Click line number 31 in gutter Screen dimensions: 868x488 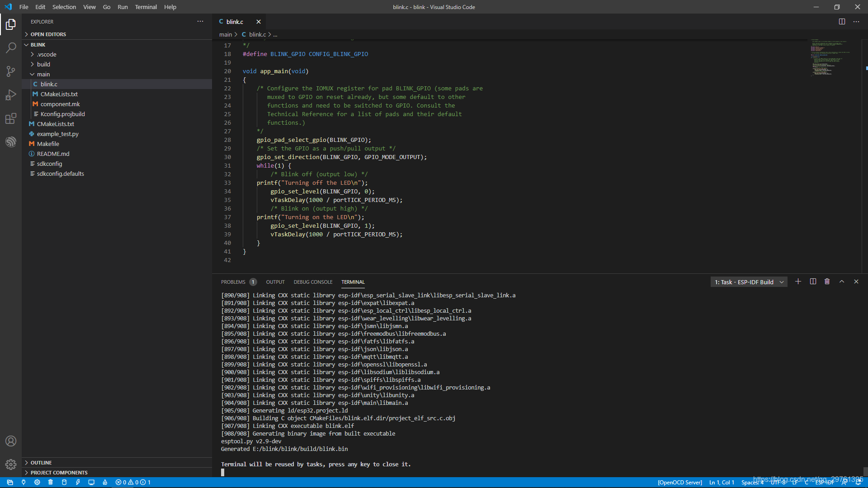click(x=227, y=165)
